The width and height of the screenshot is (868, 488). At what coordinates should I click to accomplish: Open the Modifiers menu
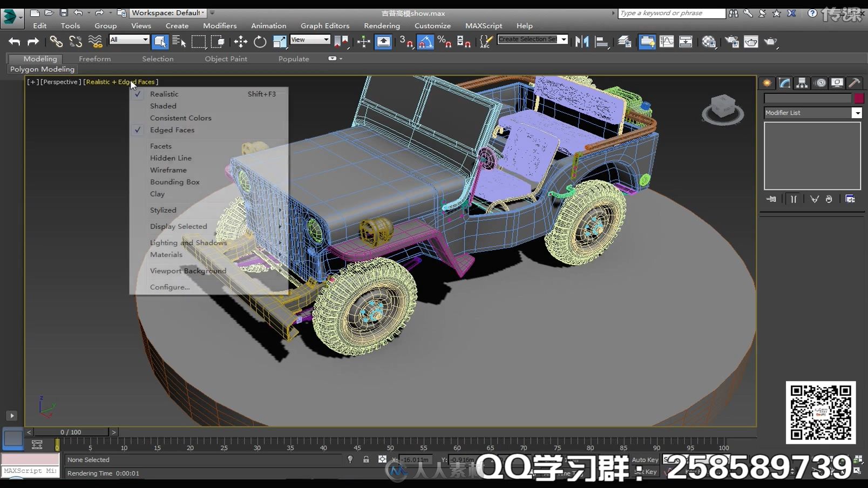[220, 25]
